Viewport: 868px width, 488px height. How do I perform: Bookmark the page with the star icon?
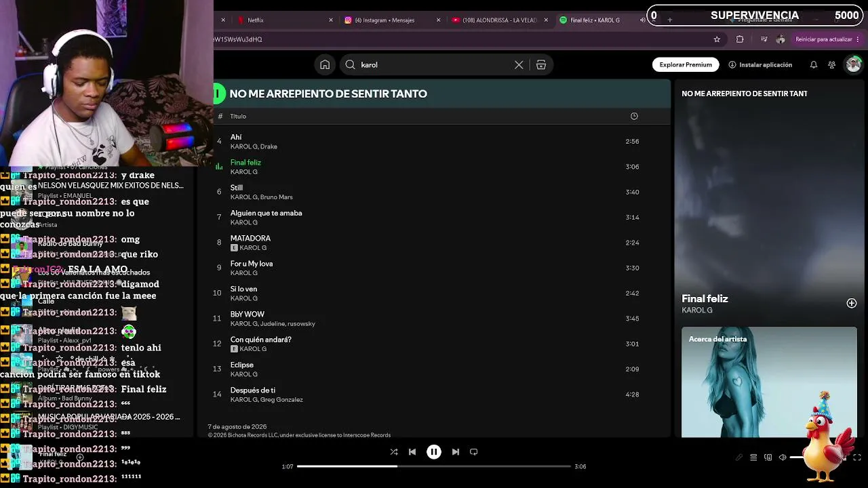(717, 39)
